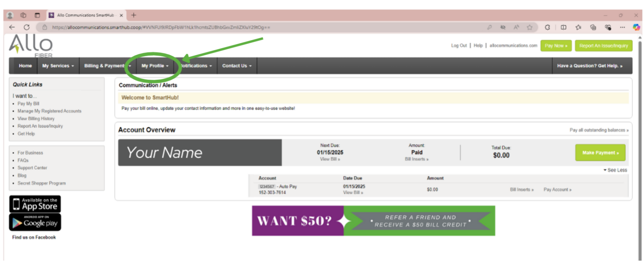
Task: Open the Copilot icon
Action: [637, 27]
